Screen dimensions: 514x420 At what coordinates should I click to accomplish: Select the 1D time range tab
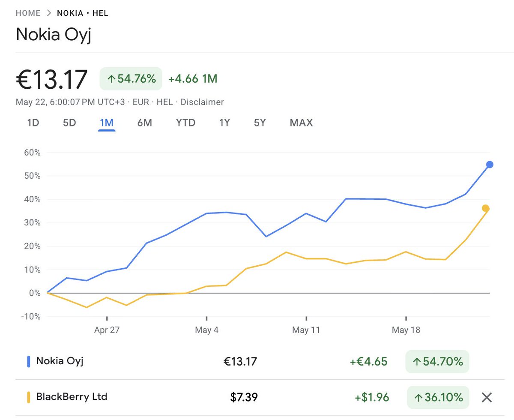pyautogui.click(x=33, y=123)
